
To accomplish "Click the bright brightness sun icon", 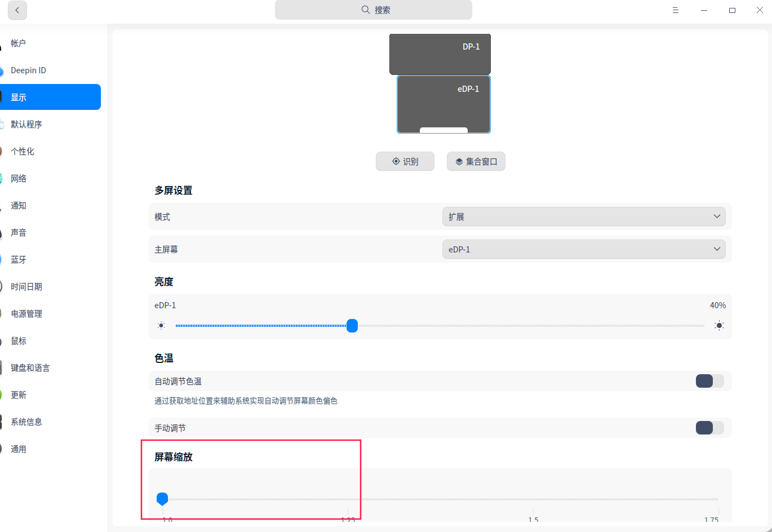I will pyautogui.click(x=719, y=326).
